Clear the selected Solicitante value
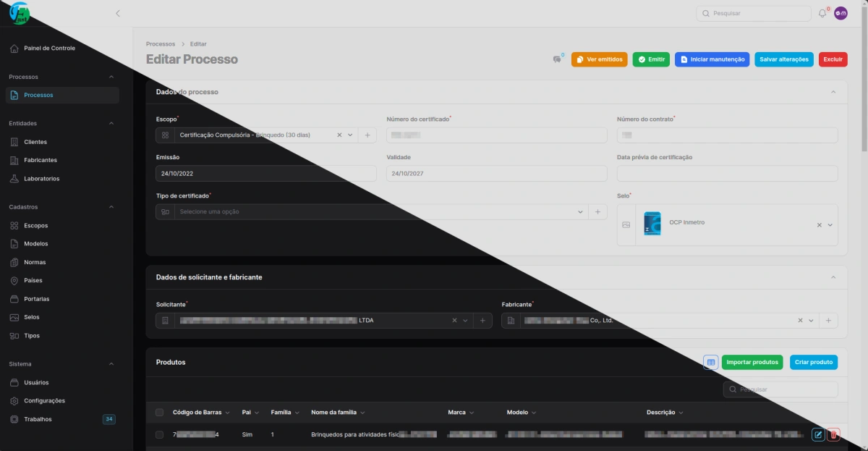The image size is (868, 451). 454,321
